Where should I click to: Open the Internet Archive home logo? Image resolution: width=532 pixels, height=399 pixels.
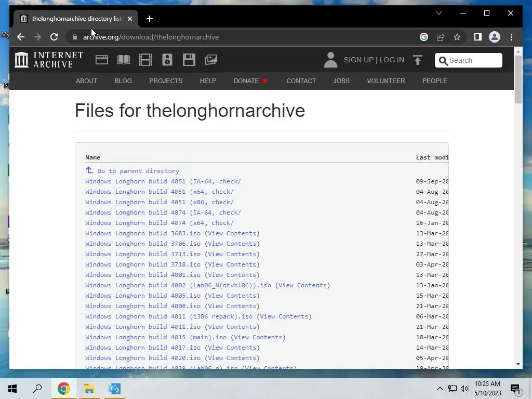tap(49, 60)
